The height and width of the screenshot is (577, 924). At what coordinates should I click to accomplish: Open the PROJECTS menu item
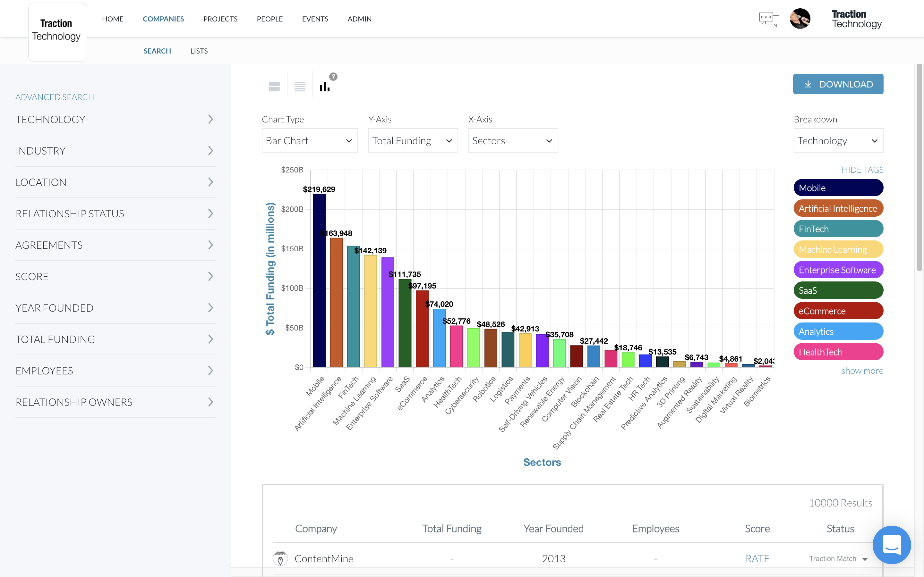click(x=220, y=19)
